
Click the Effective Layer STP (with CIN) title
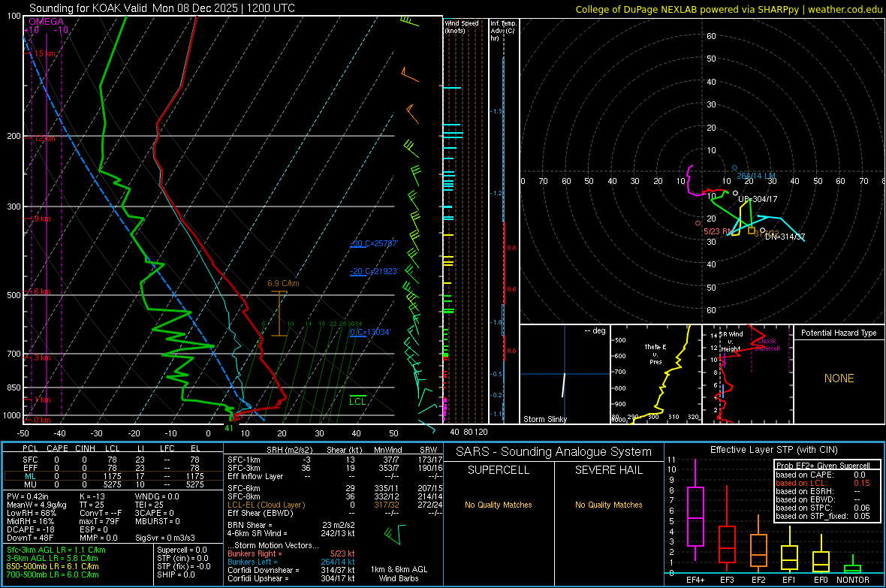click(x=773, y=450)
